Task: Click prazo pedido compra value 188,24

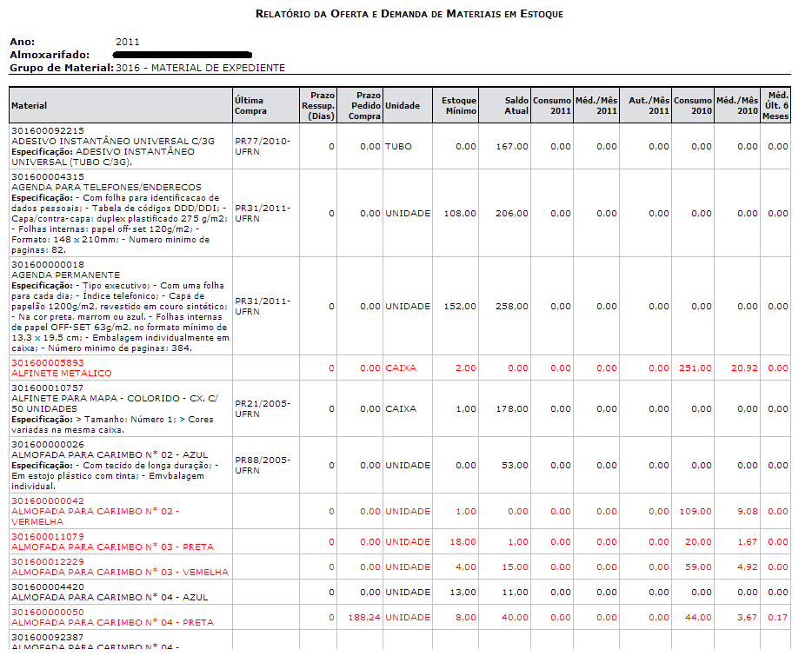Action: (364, 618)
